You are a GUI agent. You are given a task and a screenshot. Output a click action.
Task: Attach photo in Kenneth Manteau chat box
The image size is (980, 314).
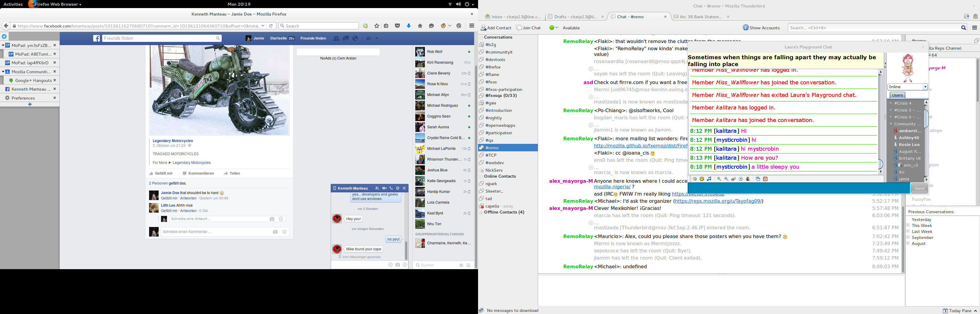tap(398, 265)
